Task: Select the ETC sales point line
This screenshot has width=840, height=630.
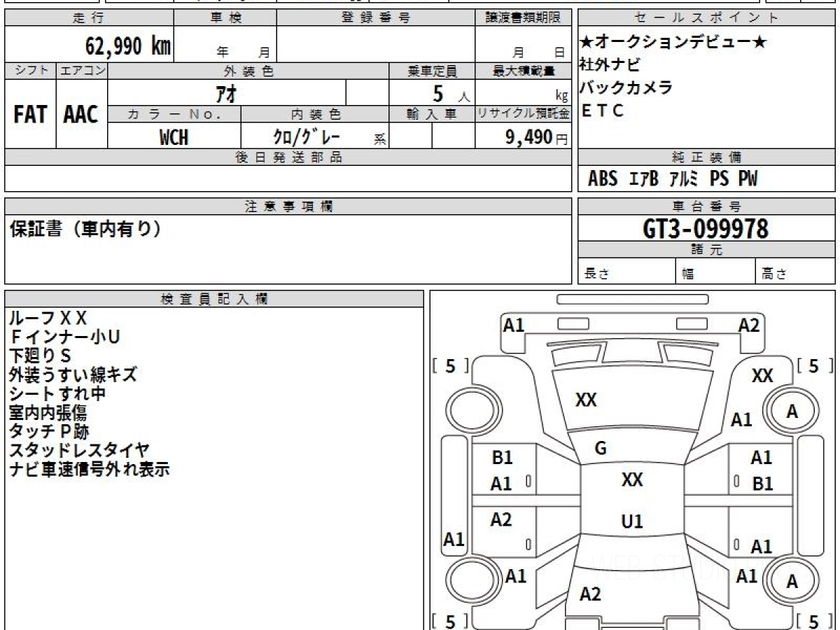Action: (603, 111)
